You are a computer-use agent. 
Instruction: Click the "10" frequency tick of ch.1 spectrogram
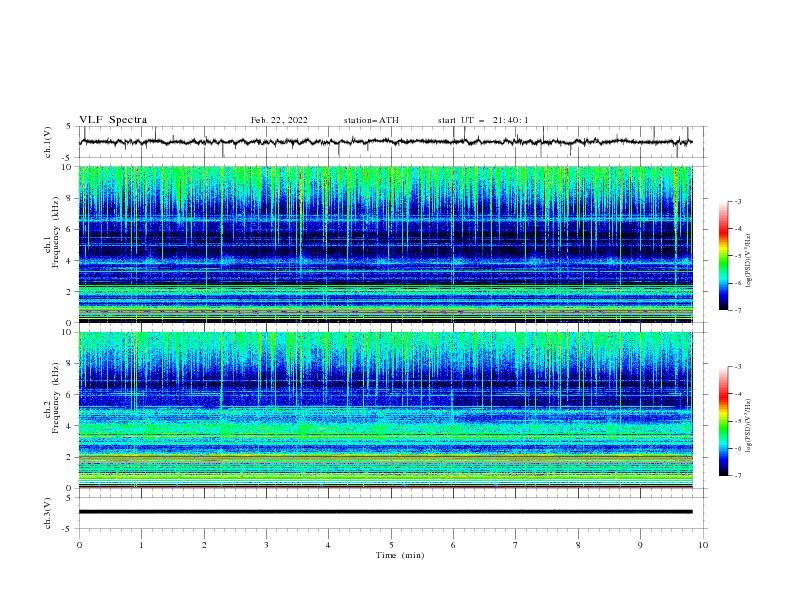coord(67,167)
